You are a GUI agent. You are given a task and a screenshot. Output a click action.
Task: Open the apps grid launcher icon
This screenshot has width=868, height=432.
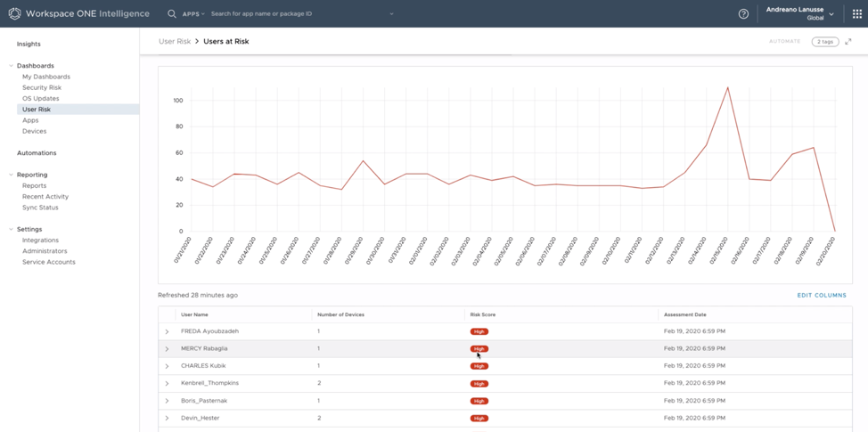pos(857,13)
